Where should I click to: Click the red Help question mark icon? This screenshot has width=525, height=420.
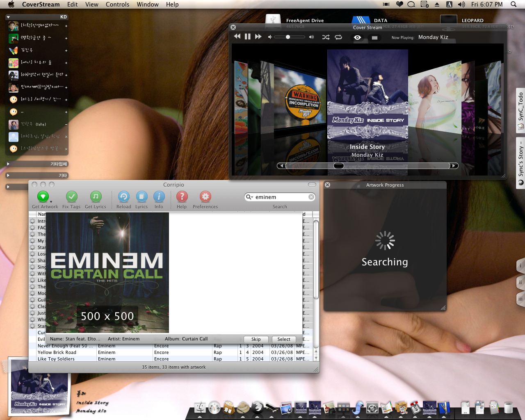pyautogui.click(x=182, y=196)
